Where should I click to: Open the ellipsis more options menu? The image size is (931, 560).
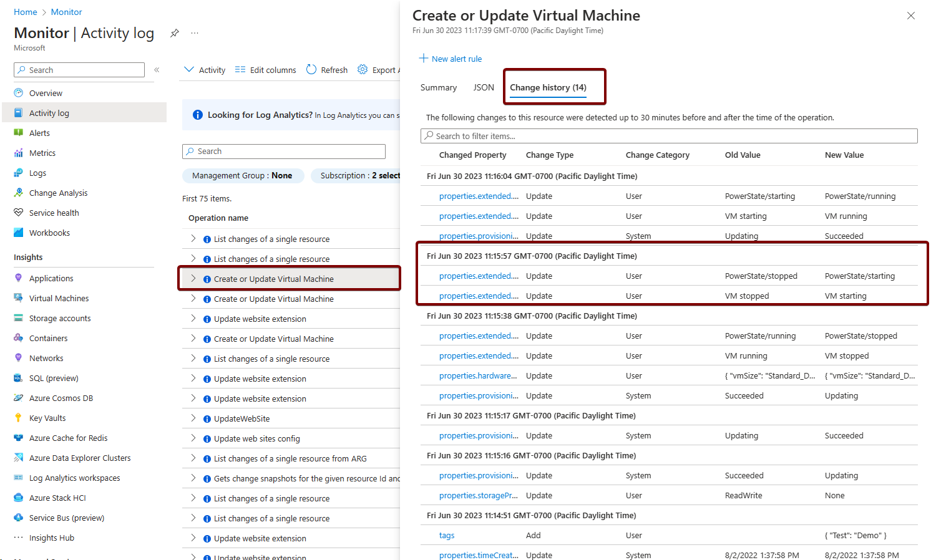pos(195,33)
